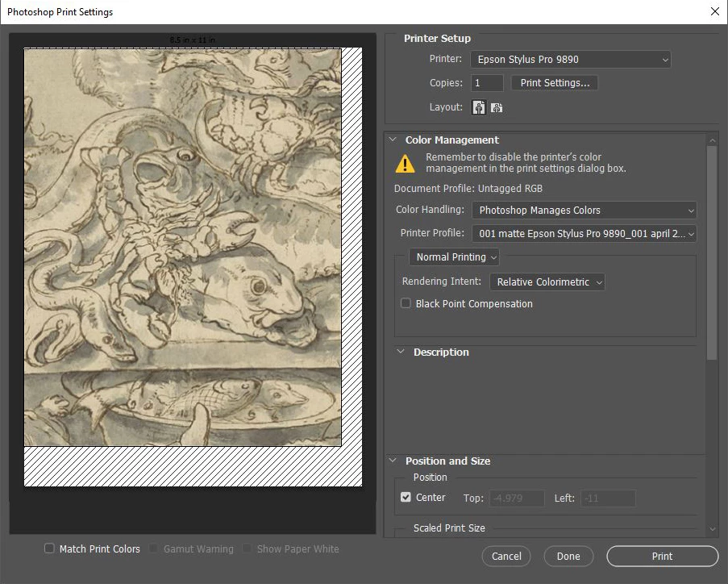The width and height of the screenshot is (728, 584).
Task: Click the settings panel vertical scrollbar thumb
Action: tap(712, 252)
